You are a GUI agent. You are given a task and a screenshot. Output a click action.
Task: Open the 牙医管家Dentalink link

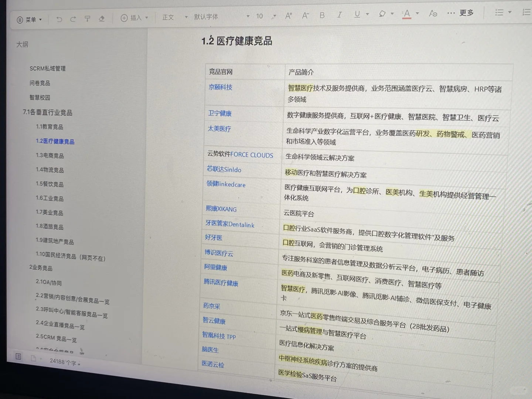[230, 224]
